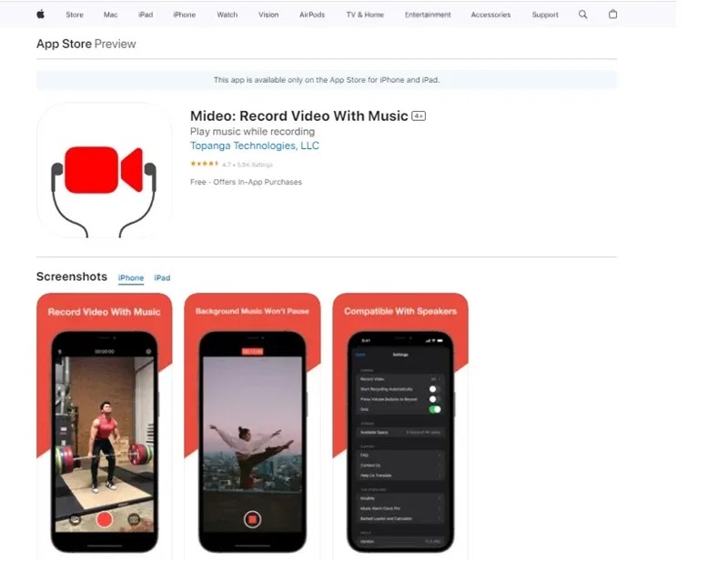Open TV & Home in top navigation
This screenshot has width=728, height=561.
tap(365, 15)
